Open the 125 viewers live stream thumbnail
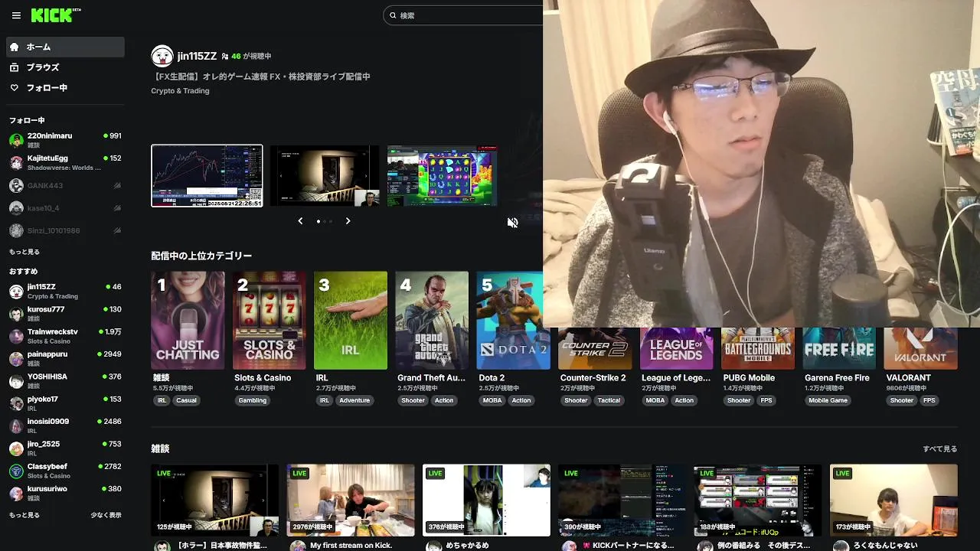This screenshot has width=980, height=551. pyautogui.click(x=215, y=500)
